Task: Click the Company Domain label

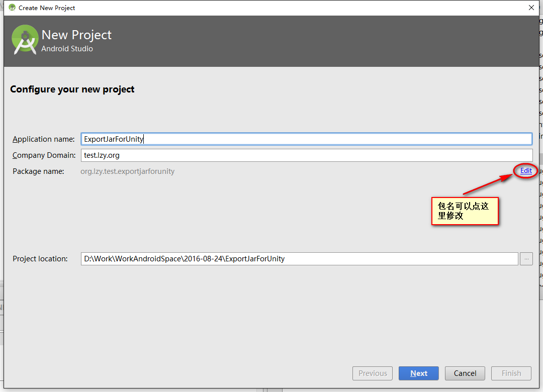Action: [x=44, y=155]
